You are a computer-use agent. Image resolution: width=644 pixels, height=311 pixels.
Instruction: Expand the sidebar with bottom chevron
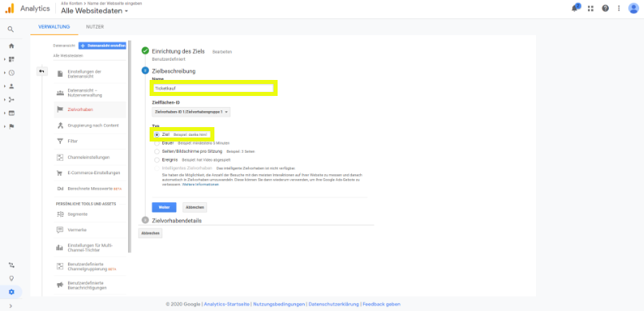(10, 305)
